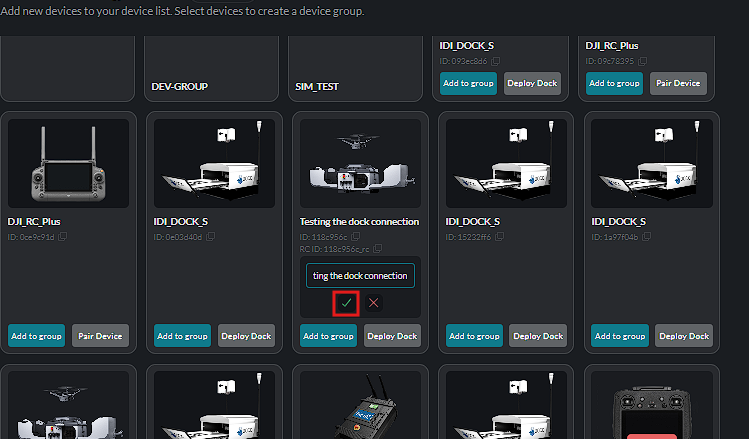This screenshot has height=439, width=749.
Task: Deploy Dock for Testing the dock connection
Action: coord(393,336)
